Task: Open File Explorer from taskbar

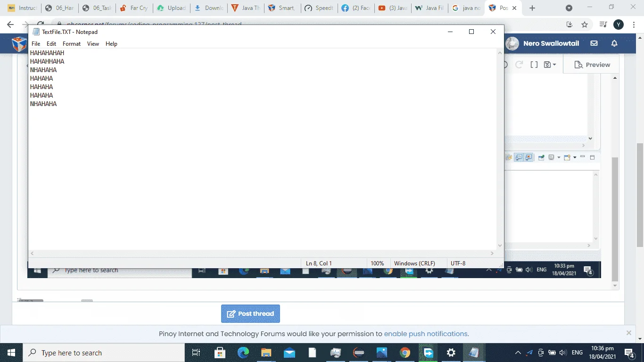Action: tap(266, 353)
